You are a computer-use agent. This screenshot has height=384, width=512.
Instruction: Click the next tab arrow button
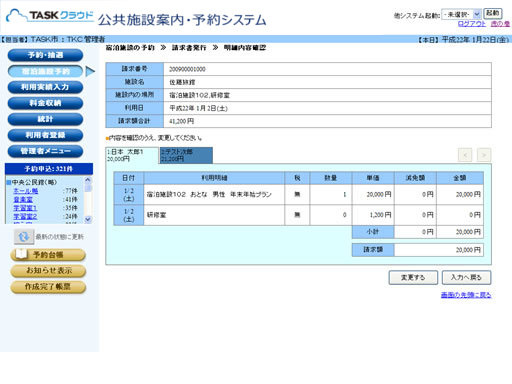484,155
